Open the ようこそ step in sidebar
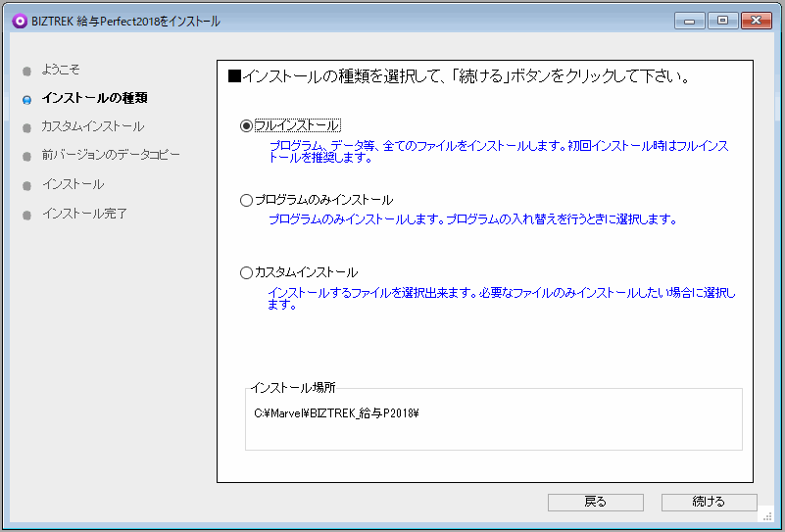 tap(61, 70)
